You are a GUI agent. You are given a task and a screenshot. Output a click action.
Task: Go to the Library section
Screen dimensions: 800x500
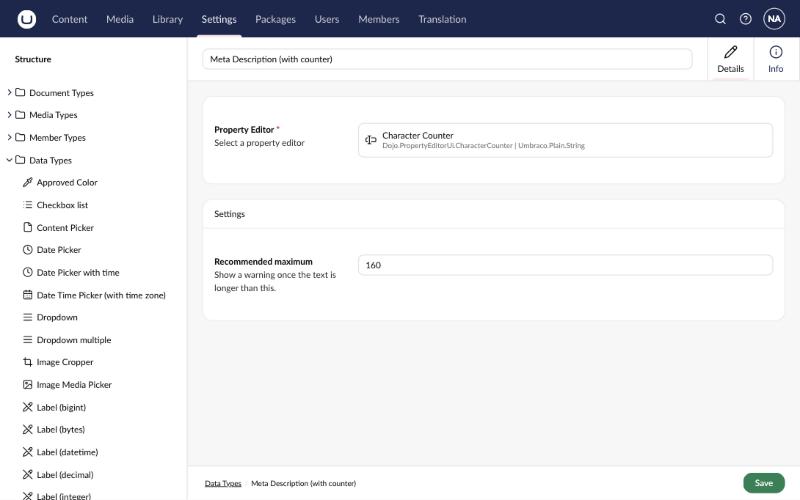167,19
